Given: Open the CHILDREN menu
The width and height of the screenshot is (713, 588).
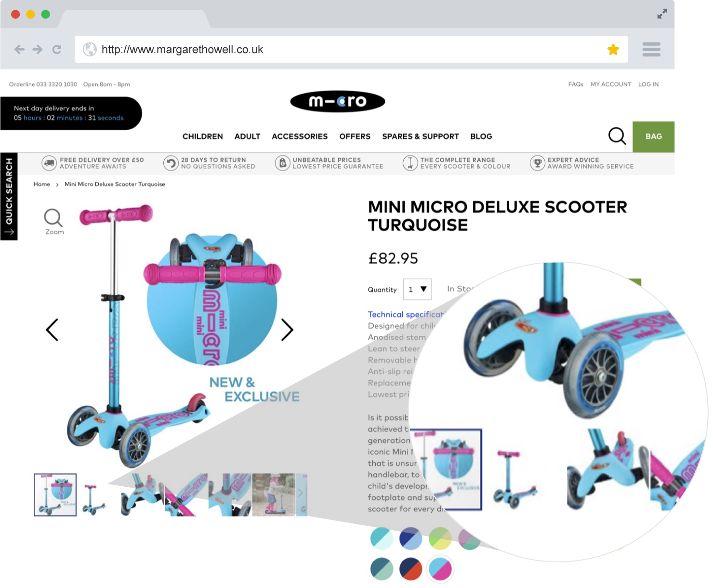Looking at the screenshot, I should pyautogui.click(x=202, y=136).
